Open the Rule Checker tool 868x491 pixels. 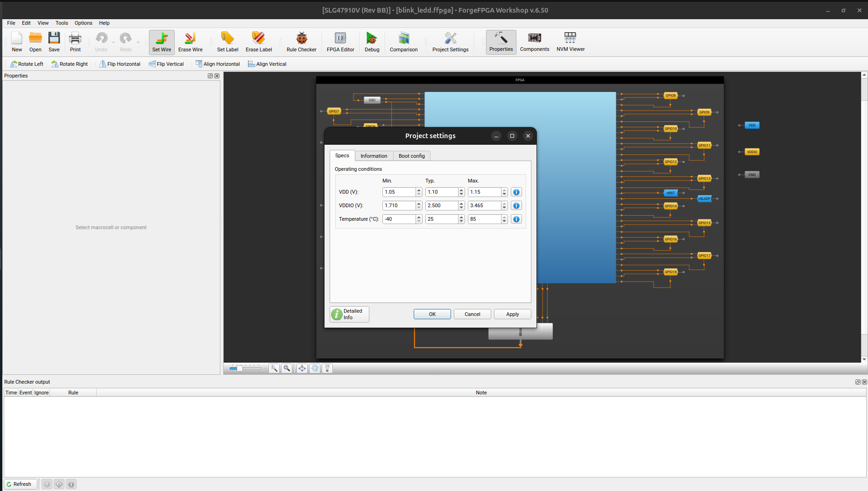tap(301, 42)
